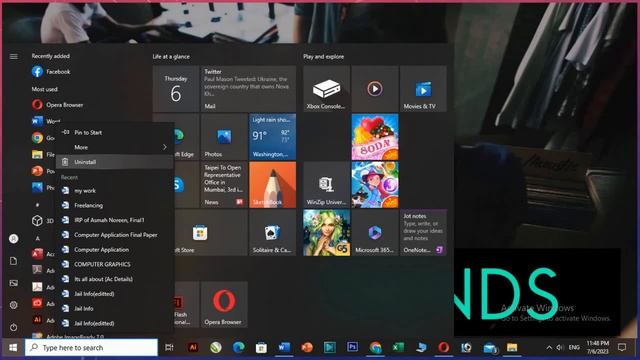Image resolution: width=640 pixels, height=360 pixels.
Task: Open Excel from the taskbar
Action: pyautogui.click(x=398, y=347)
